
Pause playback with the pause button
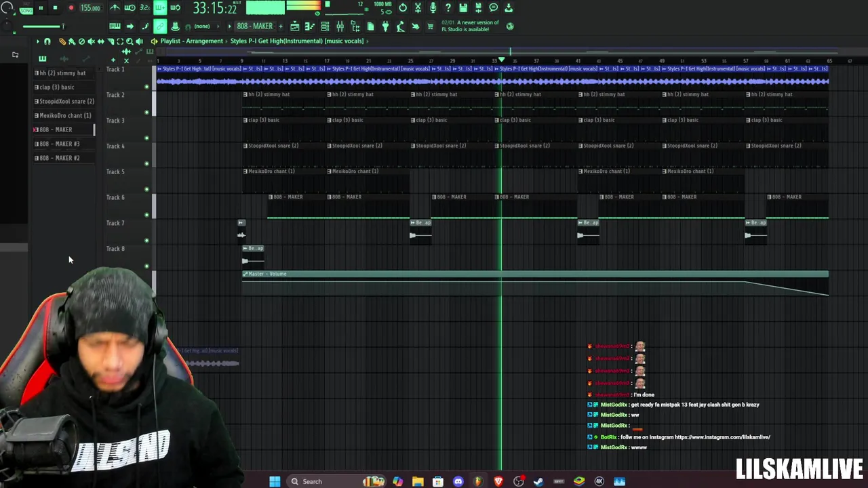coord(41,8)
